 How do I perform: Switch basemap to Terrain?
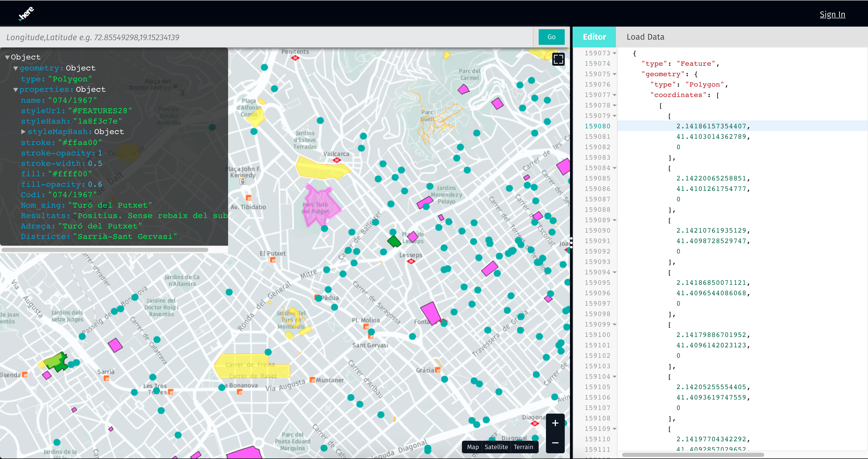point(523,447)
